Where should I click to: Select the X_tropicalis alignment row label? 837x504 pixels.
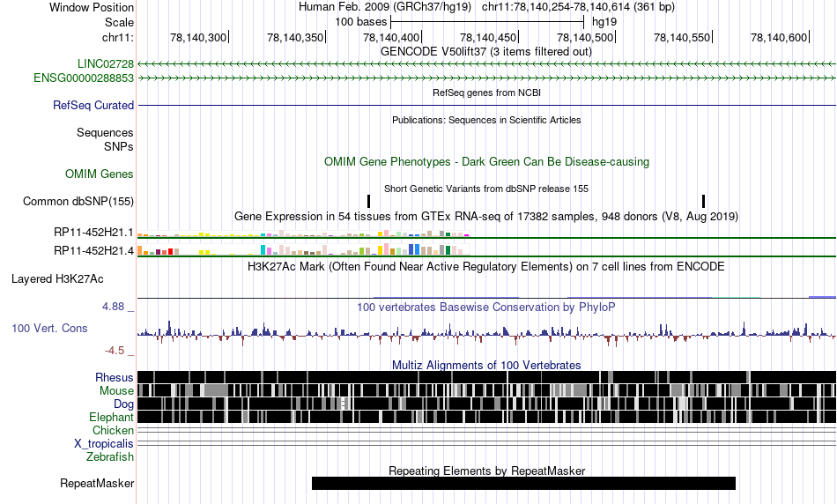point(104,444)
